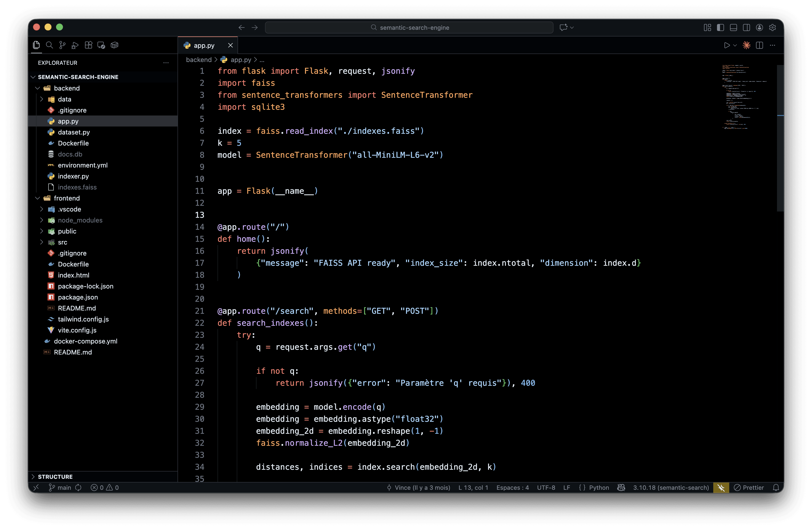Viewport: 812px width, 530px height.
Task: Close the app.py editor tab
Action: point(230,45)
